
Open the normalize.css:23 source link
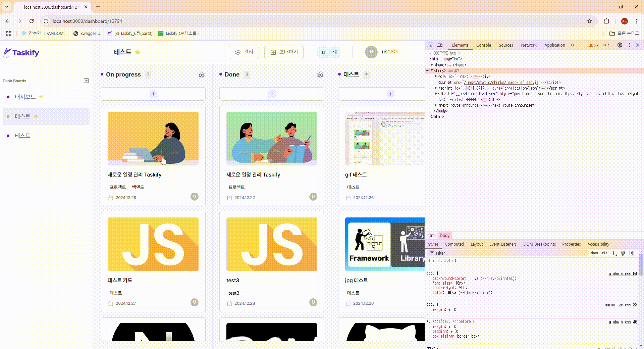pos(621,305)
